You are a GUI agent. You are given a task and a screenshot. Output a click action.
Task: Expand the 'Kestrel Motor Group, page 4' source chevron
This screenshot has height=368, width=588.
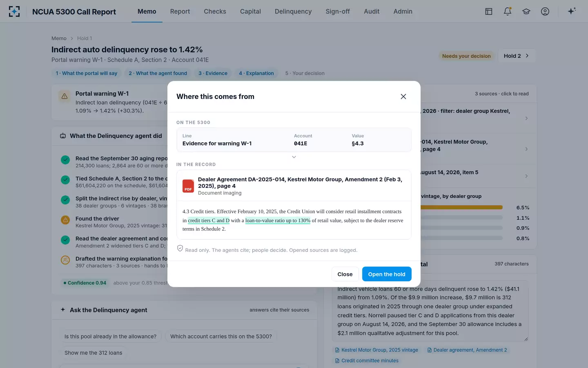(526, 149)
